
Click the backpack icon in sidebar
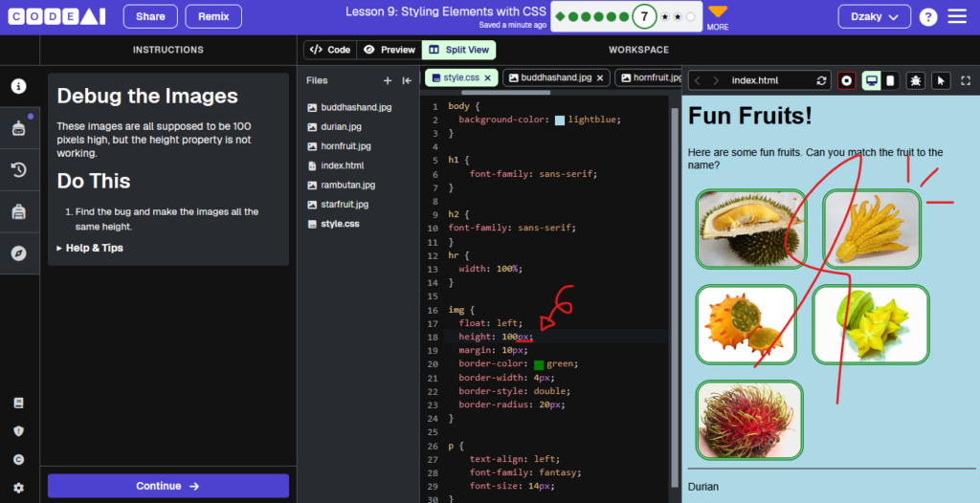point(19,212)
